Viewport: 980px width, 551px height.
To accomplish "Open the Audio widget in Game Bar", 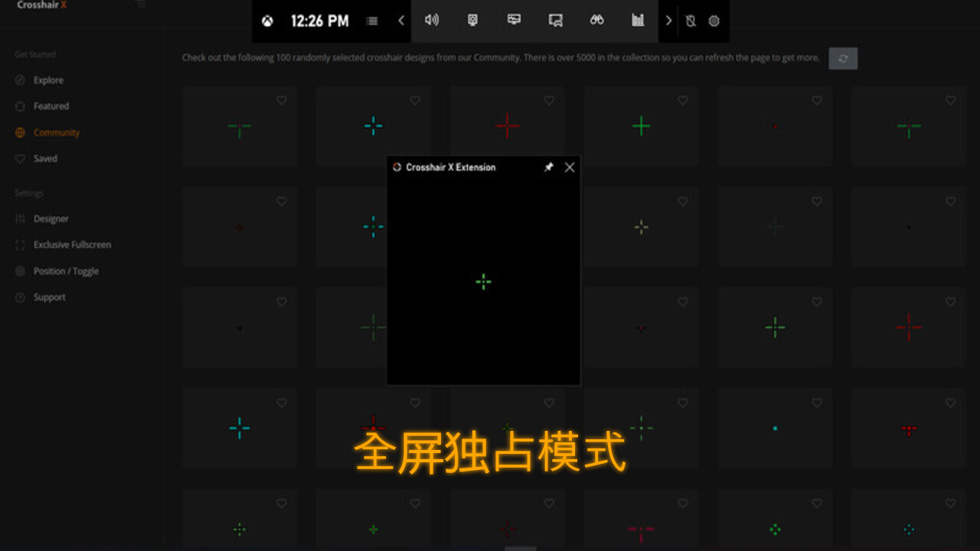I will 432,21.
